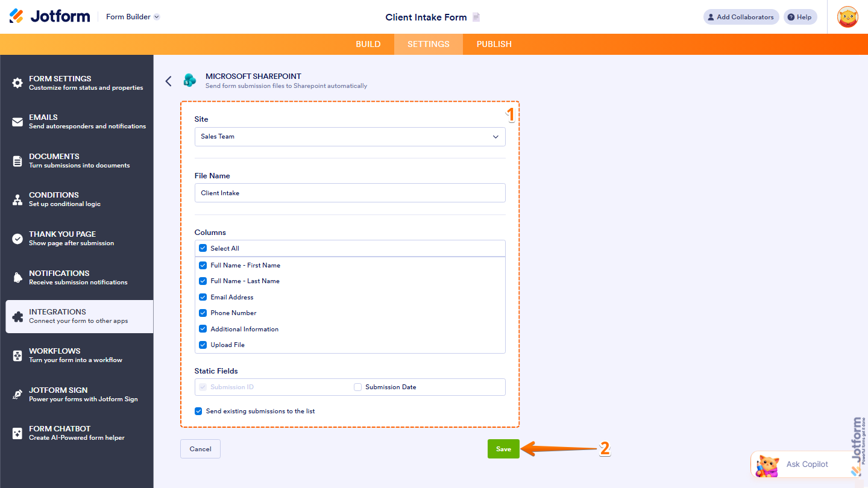Uncheck the Email Address column
The width and height of the screenshot is (868, 488).
point(203,297)
